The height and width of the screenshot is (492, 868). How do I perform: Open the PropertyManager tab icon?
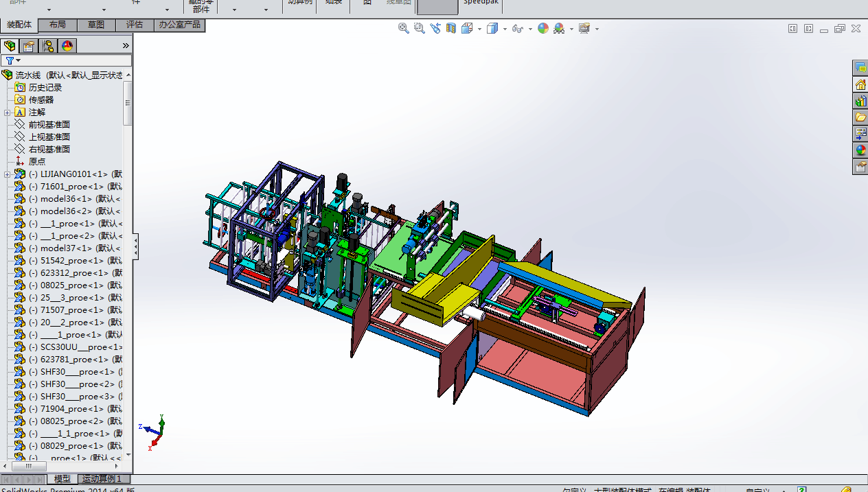click(x=29, y=46)
